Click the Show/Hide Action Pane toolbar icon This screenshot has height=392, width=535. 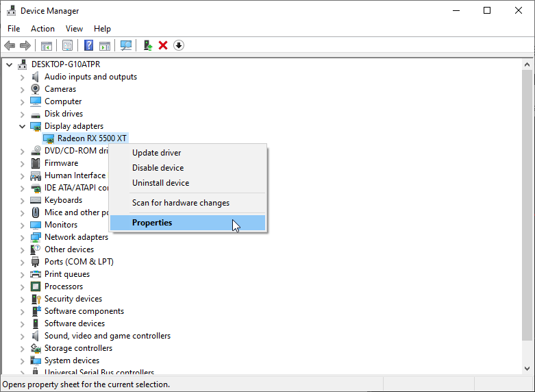105,45
